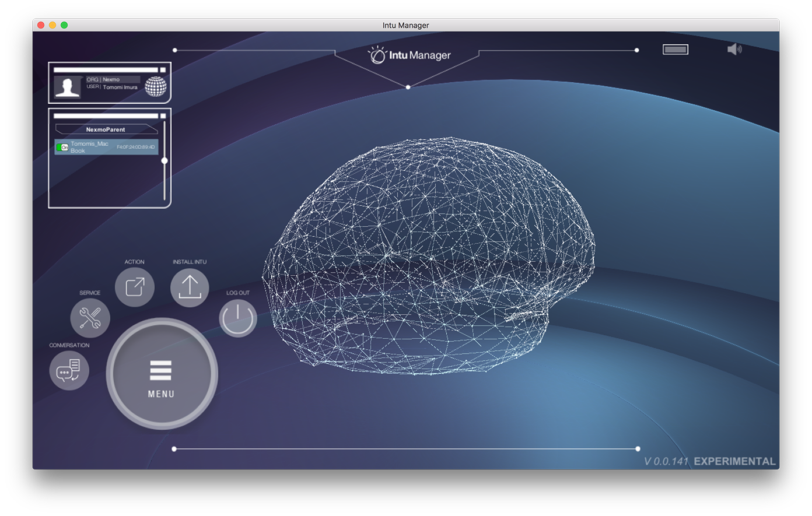Click the small square on user panel

(x=163, y=70)
